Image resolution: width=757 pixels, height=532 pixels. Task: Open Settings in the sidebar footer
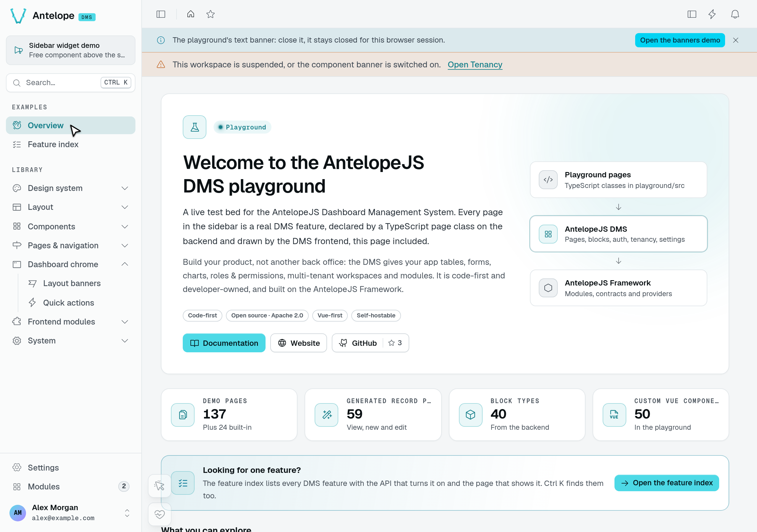tap(71, 468)
